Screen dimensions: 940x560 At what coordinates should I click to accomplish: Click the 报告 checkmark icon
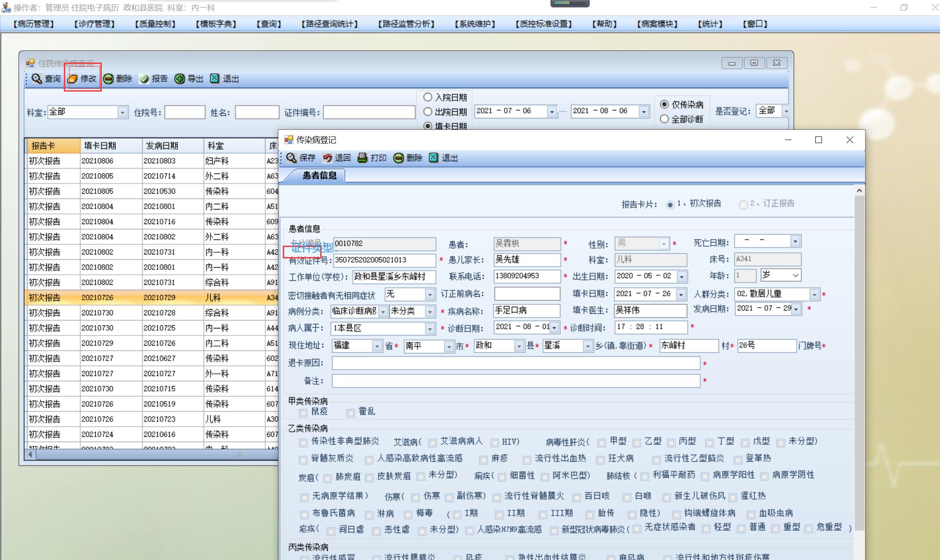[144, 79]
